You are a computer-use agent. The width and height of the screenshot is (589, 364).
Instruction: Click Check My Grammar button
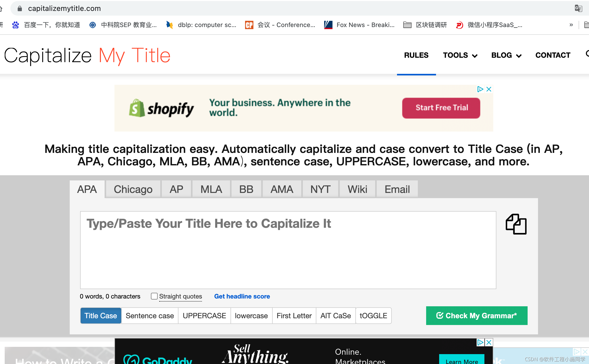[x=477, y=315]
